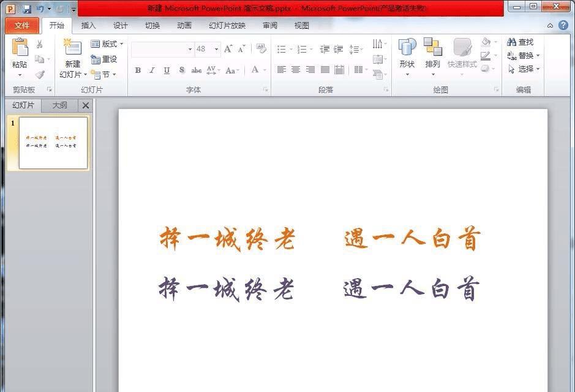Click the Shape Effects icon
Screen dimensions: 575x392
(x=485, y=69)
